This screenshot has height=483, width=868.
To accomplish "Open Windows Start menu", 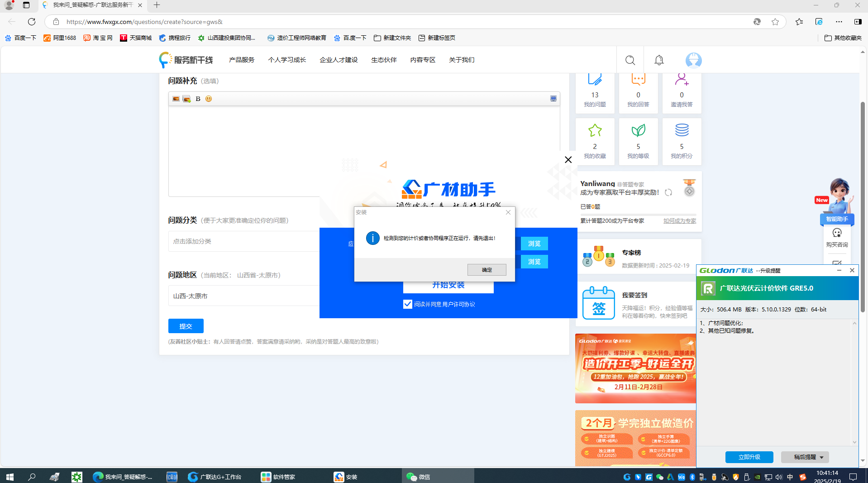I will point(10,477).
